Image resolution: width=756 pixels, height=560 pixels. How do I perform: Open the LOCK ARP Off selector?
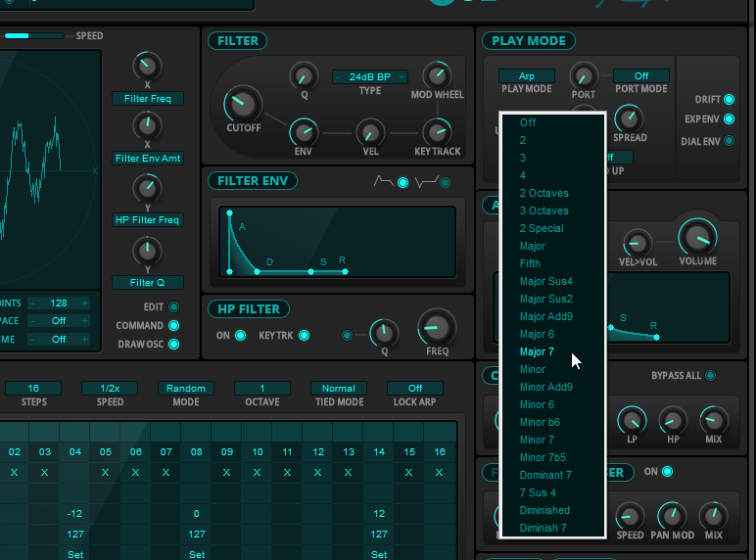[x=415, y=388]
